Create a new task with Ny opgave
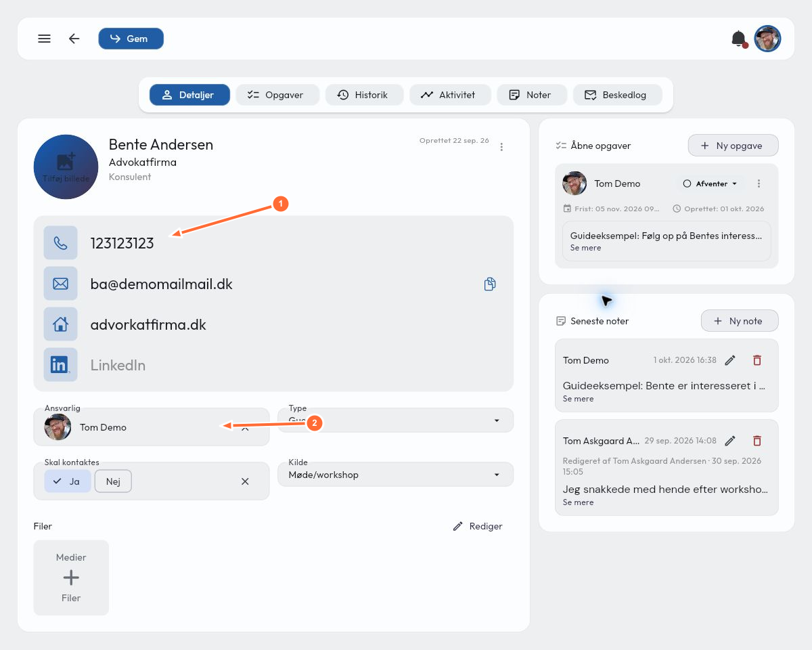 [733, 146]
